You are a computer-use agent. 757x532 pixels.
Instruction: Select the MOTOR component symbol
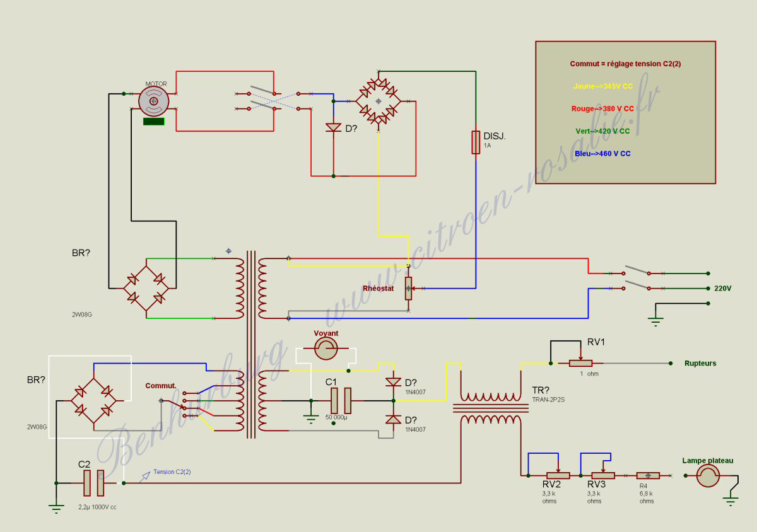tap(154, 101)
